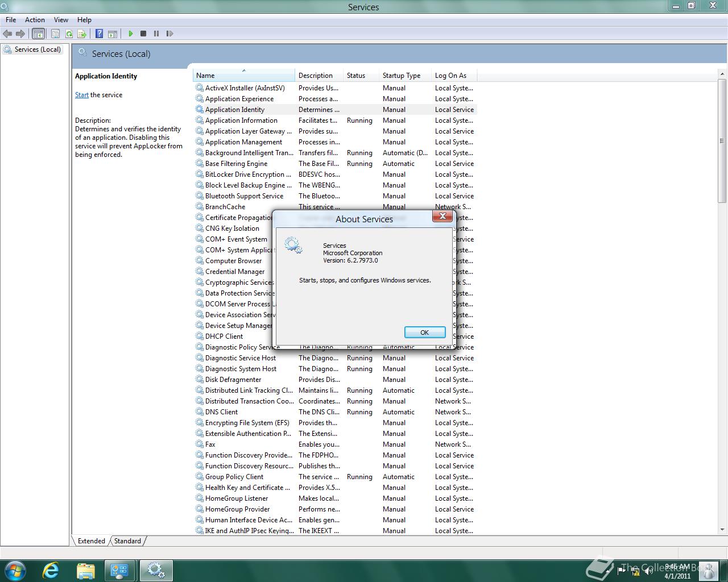Open the Help menu
Viewport: 728px width, 582px height.
tap(84, 19)
